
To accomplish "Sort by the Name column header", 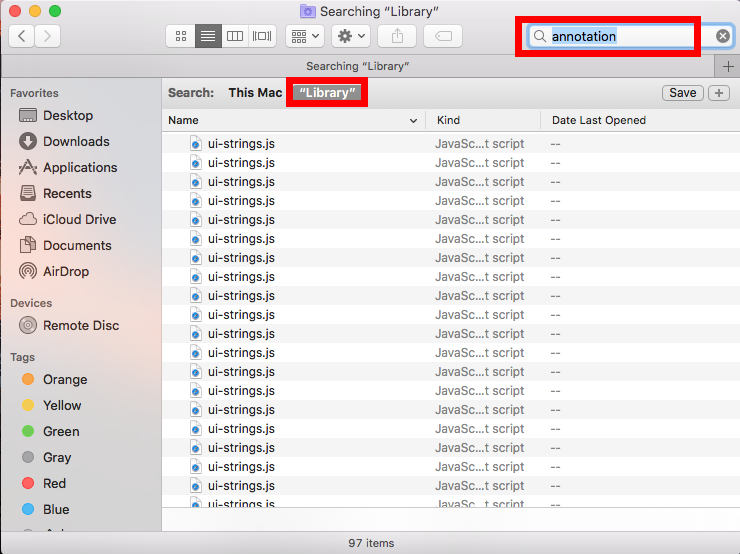I will 292,120.
